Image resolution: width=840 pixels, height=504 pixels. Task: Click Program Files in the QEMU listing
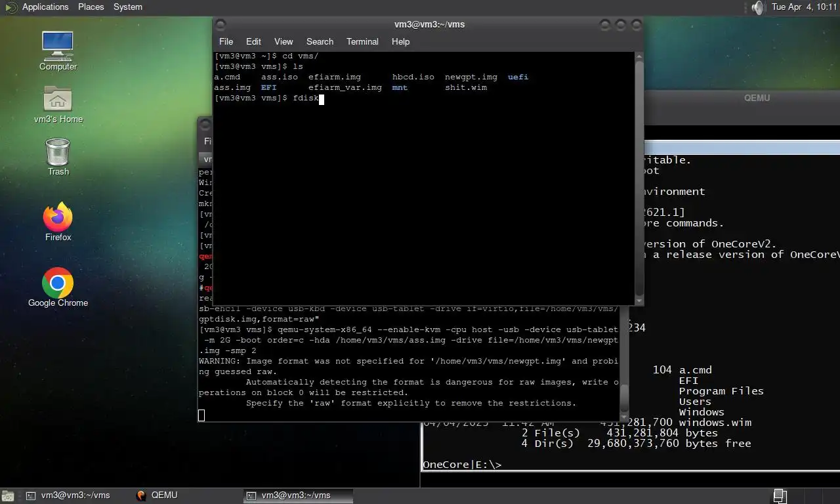(721, 390)
